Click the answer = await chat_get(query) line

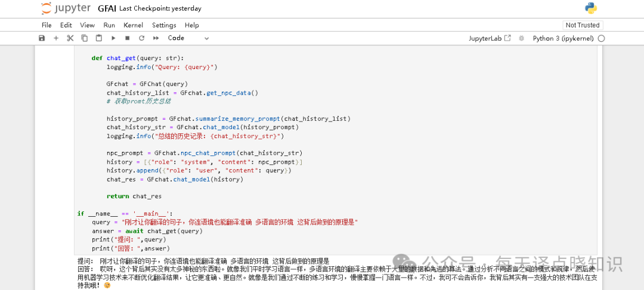click(147, 231)
